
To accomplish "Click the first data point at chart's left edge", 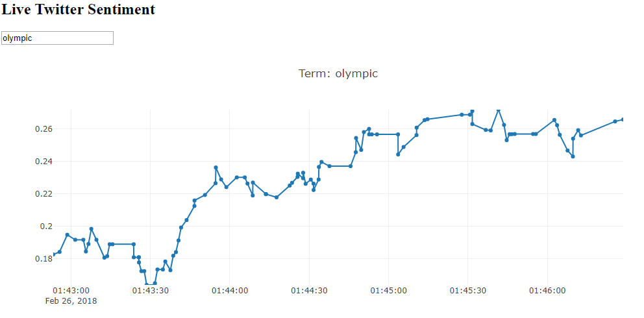I will [x=54, y=254].
